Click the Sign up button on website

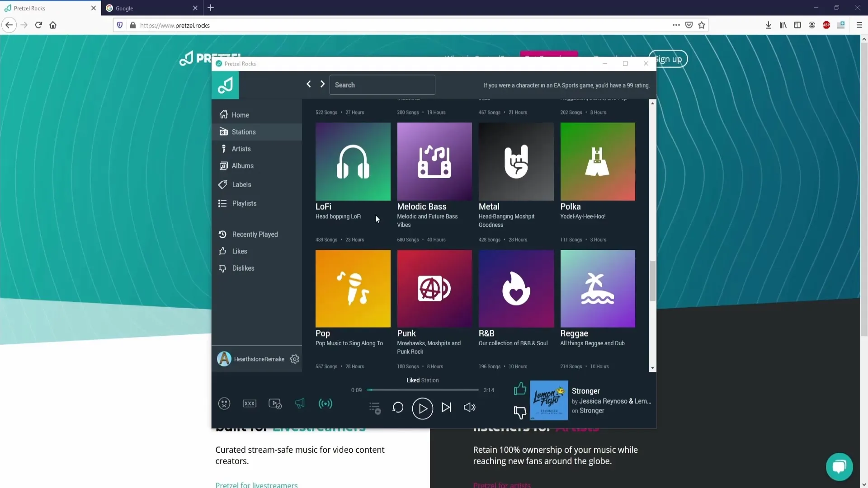coord(668,59)
